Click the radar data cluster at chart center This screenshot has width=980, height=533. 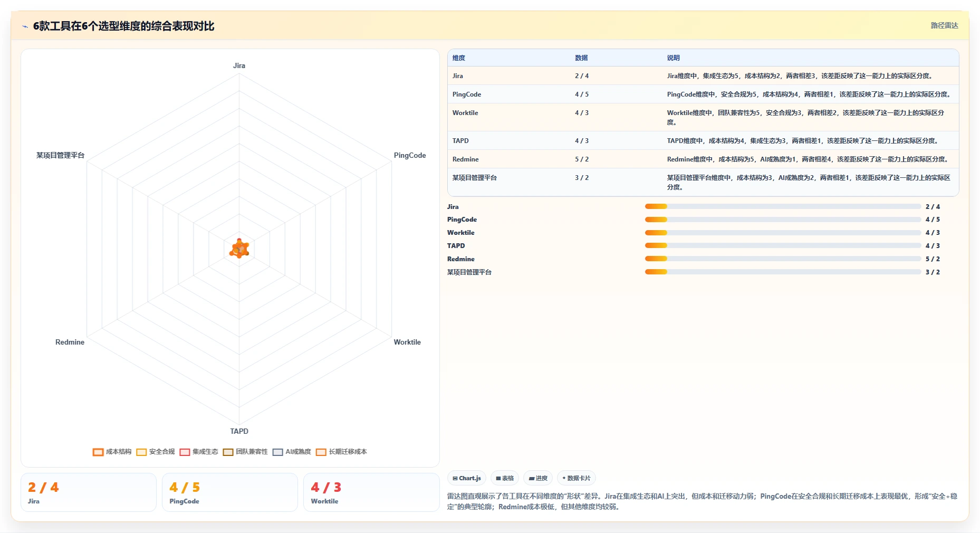click(x=239, y=249)
